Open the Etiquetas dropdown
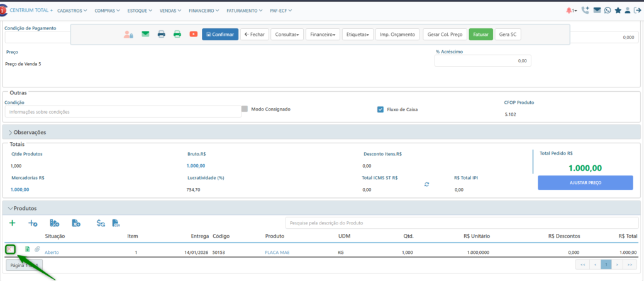The image size is (644, 281). click(358, 34)
